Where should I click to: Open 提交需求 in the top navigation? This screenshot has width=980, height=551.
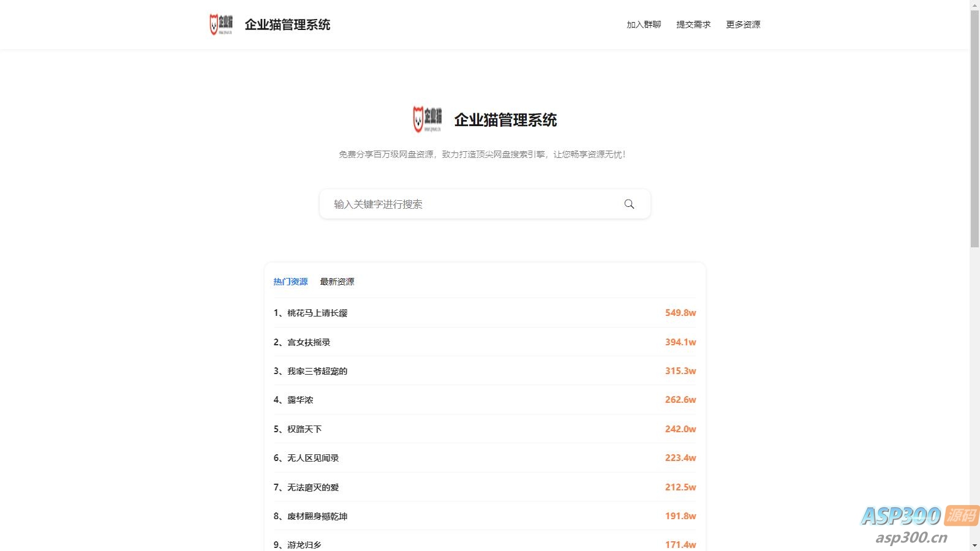(x=693, y=24)
